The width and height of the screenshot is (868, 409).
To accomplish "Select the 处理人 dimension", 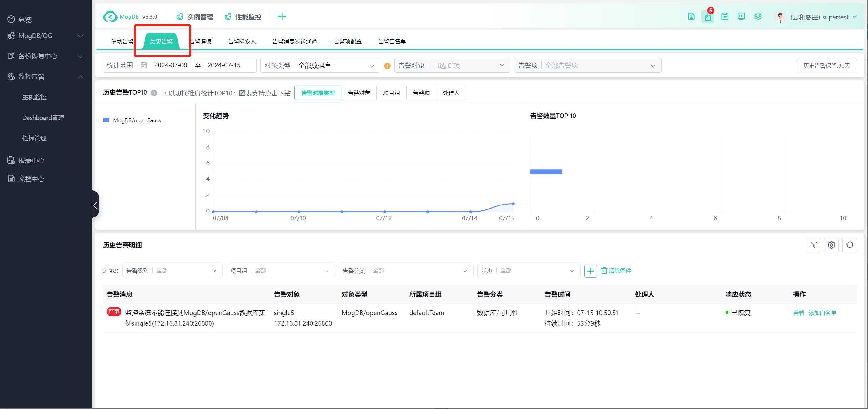I will pyautogui.click(x=451, y=93).
